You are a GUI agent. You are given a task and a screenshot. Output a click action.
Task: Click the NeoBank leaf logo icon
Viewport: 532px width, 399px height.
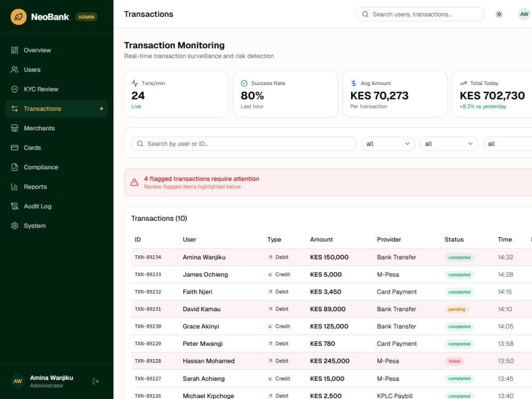pyautogui.click(x=19, y=16)
